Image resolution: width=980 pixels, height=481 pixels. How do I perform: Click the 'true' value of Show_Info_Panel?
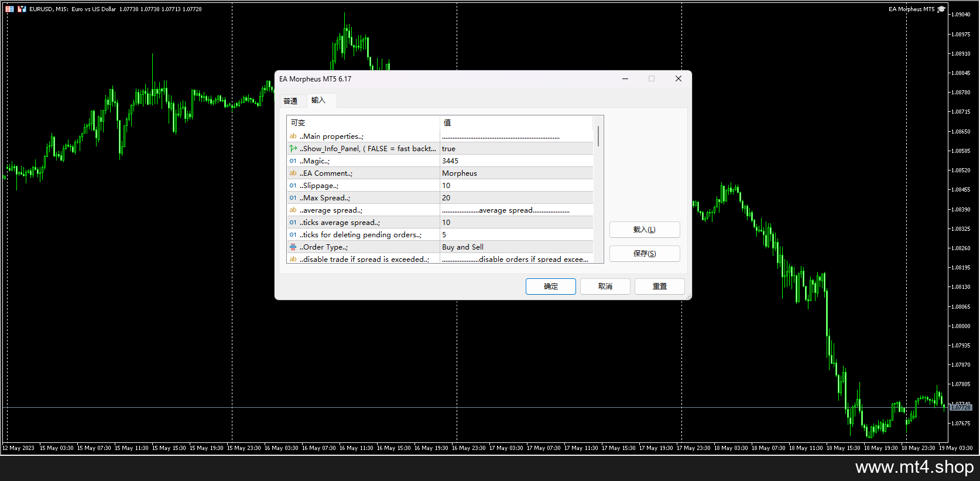(x=448, y=149)
